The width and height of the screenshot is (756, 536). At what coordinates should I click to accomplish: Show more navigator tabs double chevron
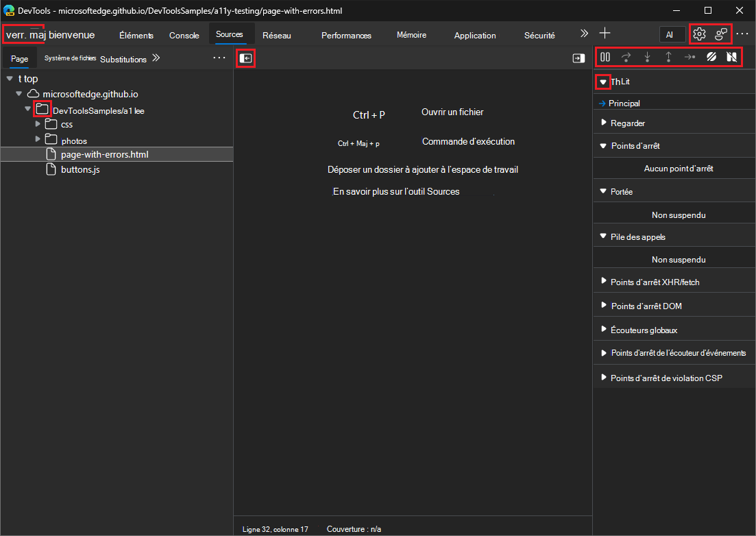[156, 58]
